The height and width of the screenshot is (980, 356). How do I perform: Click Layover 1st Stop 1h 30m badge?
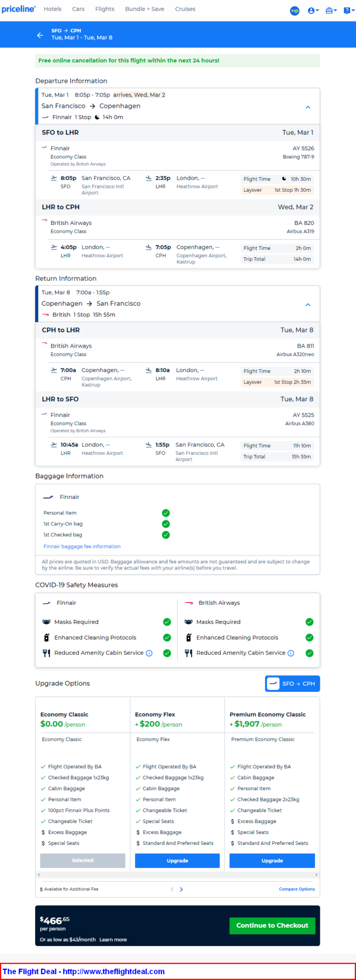[x=277, y=190]
